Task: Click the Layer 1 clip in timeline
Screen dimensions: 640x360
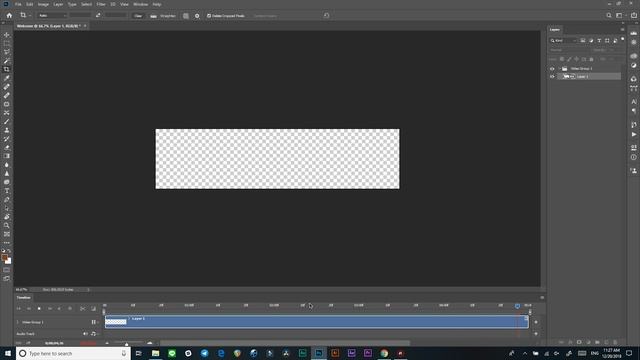Action: click(x=316, y=322)
